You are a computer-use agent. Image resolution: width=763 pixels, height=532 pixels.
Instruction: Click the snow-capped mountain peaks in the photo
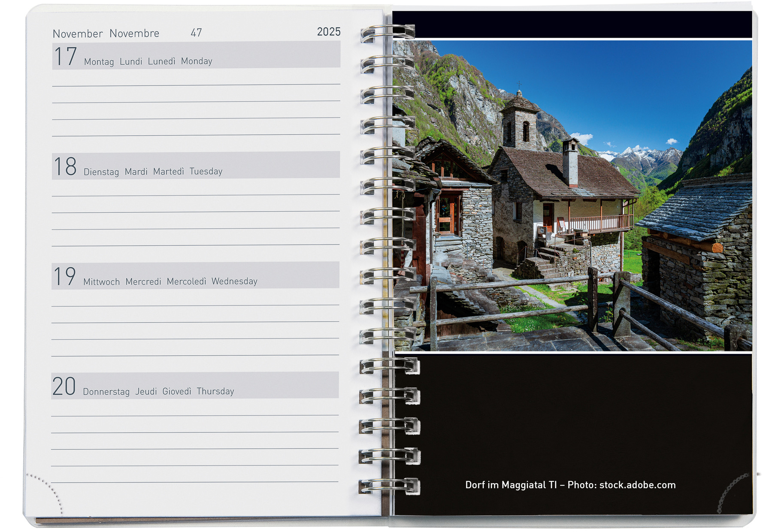point(644,154)
